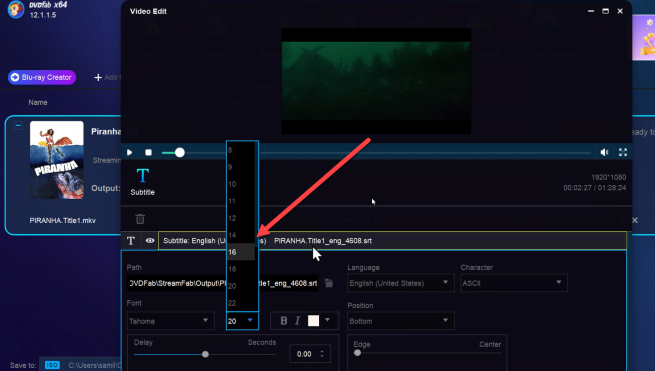Minimize the Video Edit window
655x371 pixels.
591,11
